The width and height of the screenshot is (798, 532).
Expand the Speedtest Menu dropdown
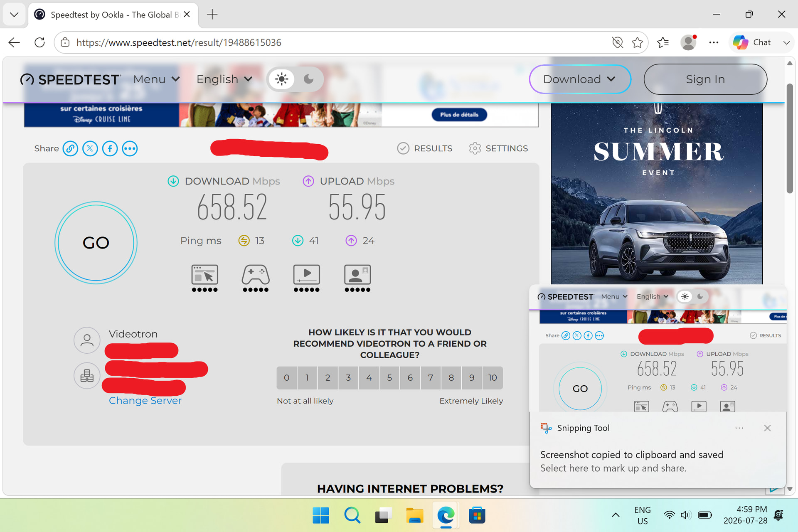pos(157,79)
